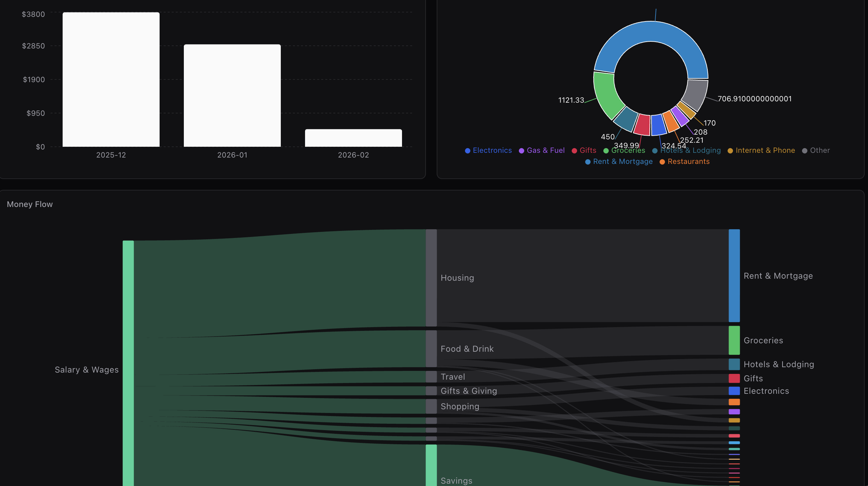Click the Internet & Phone legend dot
The width and height of the screenshot is (868, 486).
click(x=730, y=150)
